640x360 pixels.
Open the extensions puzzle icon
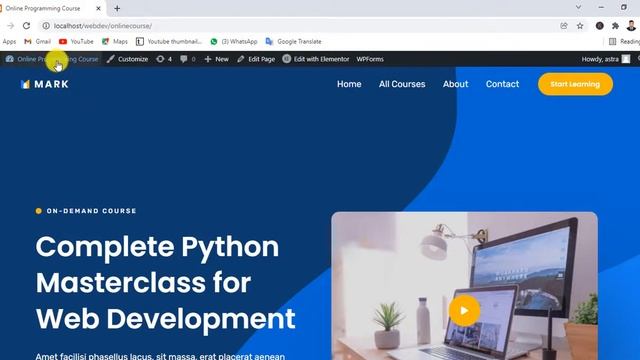pos(615,26)
